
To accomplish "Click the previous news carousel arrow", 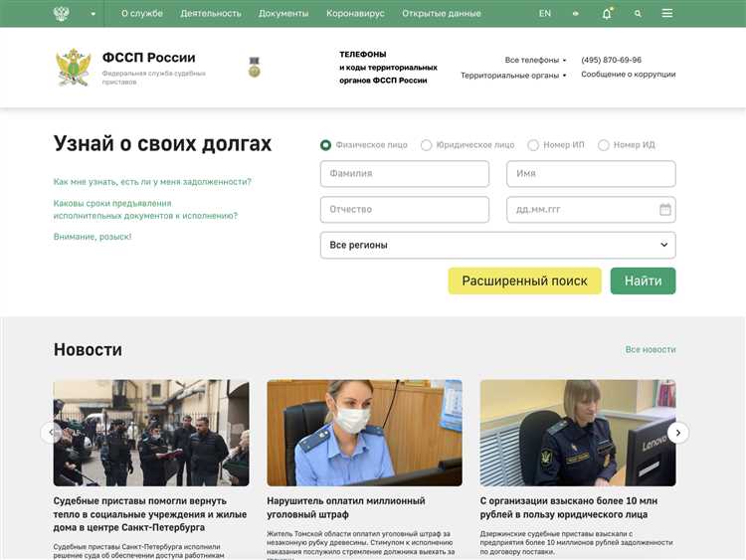I will pos(51,433).
